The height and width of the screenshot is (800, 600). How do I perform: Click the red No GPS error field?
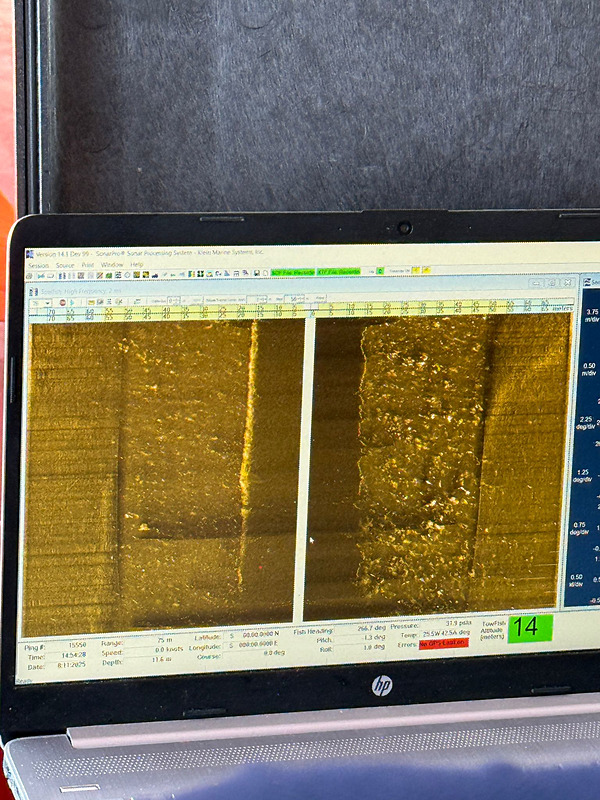[443, 643]
